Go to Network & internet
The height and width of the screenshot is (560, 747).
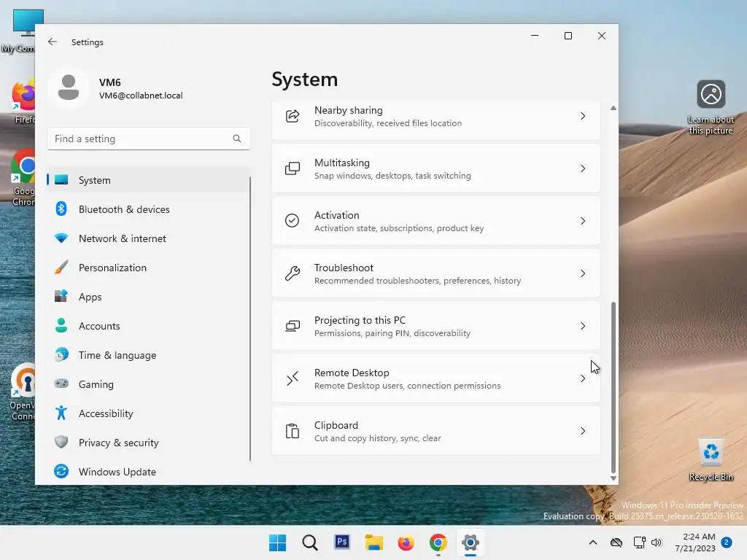[149, 238]
